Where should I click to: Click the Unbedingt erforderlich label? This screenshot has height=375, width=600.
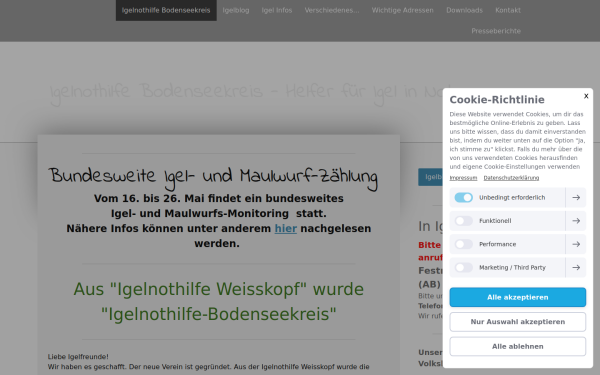[x=512, y=197]
